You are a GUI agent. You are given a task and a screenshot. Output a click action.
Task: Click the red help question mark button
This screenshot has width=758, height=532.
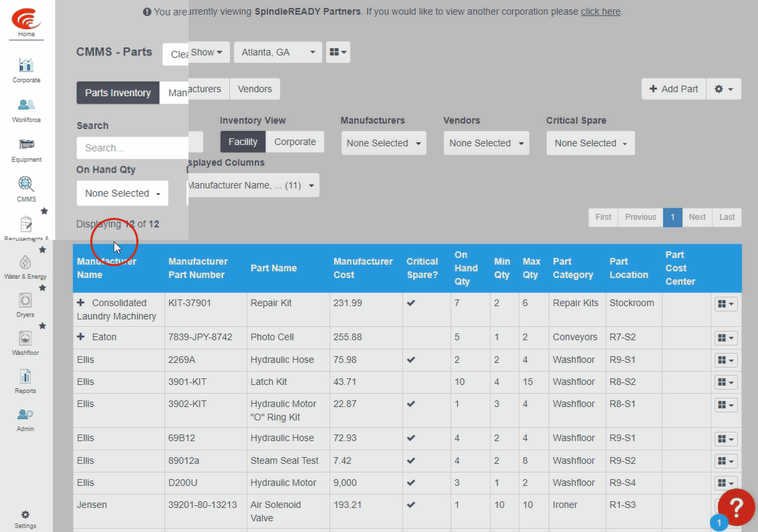click(x=736, y=507)
